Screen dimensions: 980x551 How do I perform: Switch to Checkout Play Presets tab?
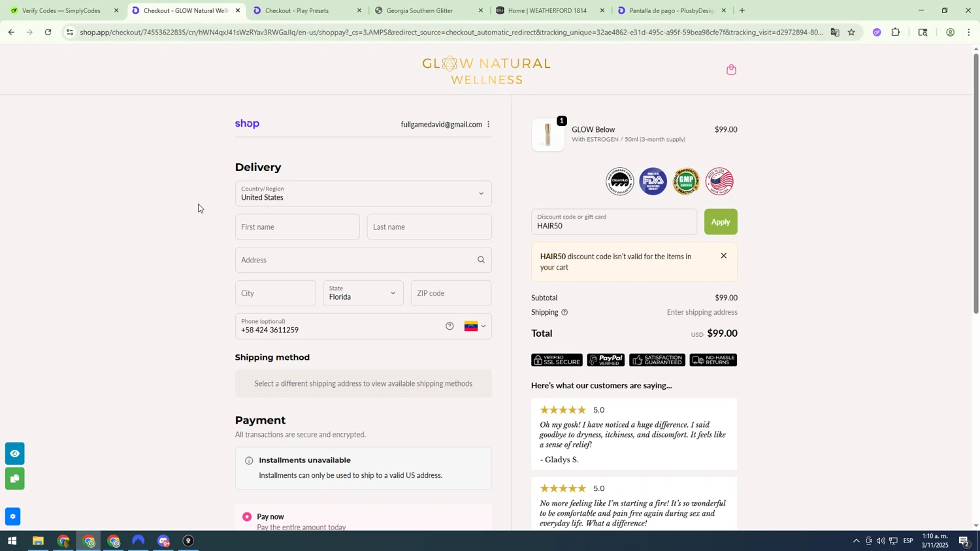(306, 10)
